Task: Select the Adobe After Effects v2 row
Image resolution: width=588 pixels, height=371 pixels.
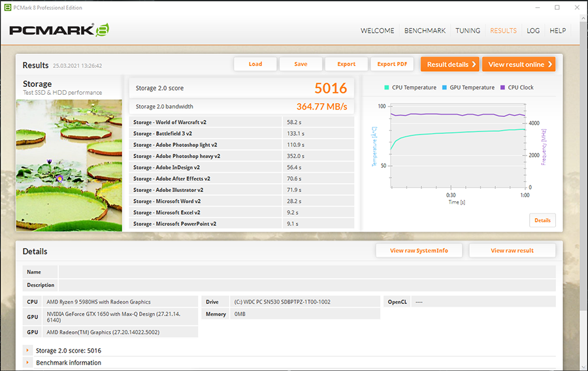Action: point(242,178)
